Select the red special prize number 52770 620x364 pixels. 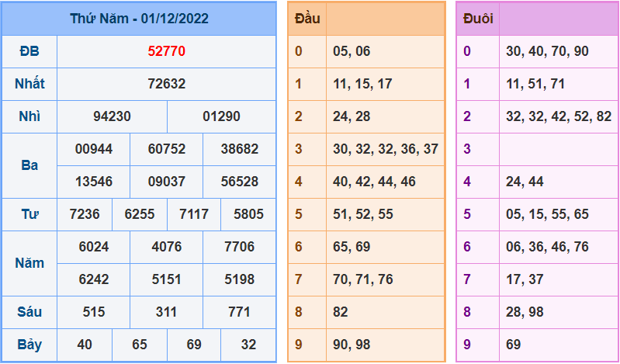(167, 51)
